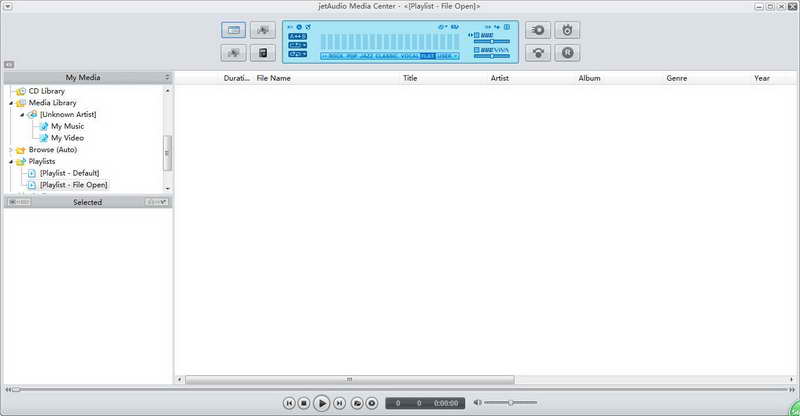
Task: Select the VOCAL equalizer preset
Action: pos(410,56)
